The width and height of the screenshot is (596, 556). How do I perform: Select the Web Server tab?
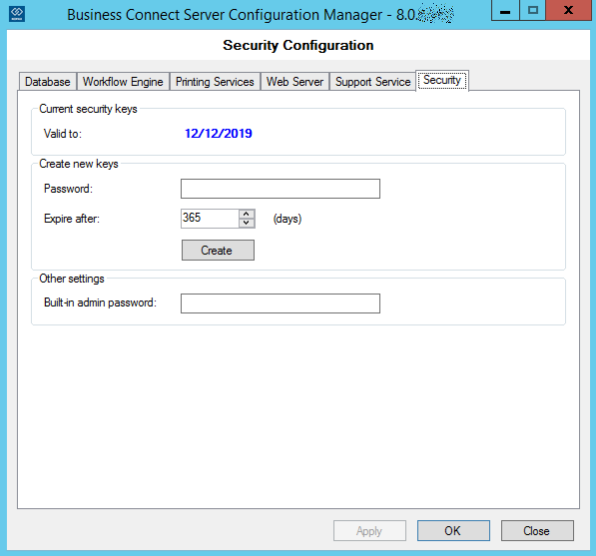pos(295,82)
